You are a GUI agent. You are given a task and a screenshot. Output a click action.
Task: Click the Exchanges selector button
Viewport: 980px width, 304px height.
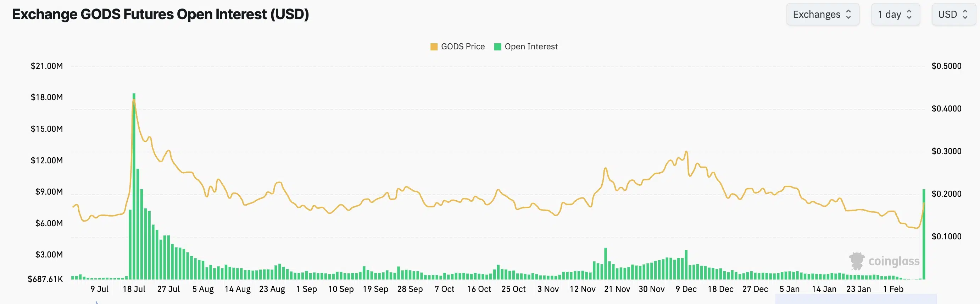[x=823, y=14]
